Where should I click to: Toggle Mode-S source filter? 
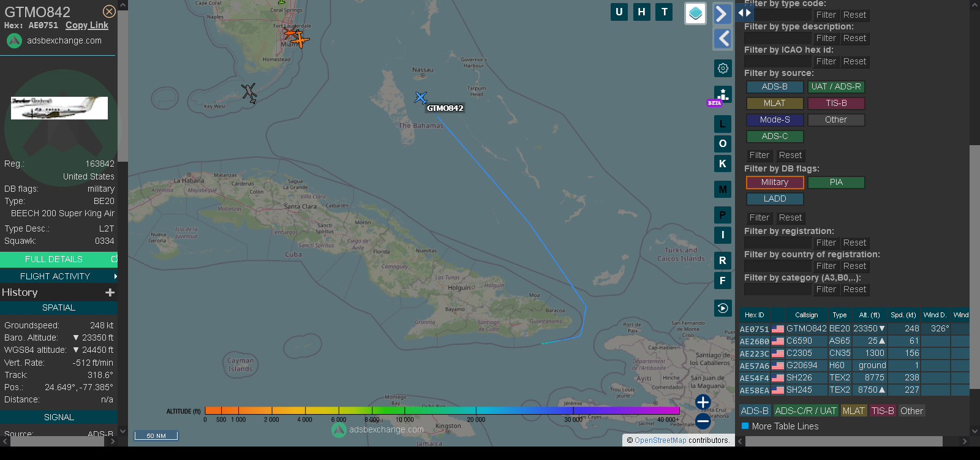point(775,120)
